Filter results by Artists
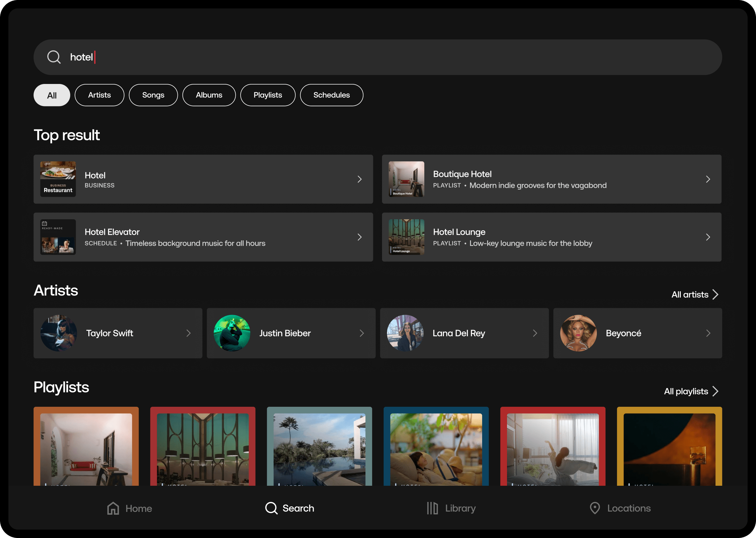756x538 pixels. 99,95
